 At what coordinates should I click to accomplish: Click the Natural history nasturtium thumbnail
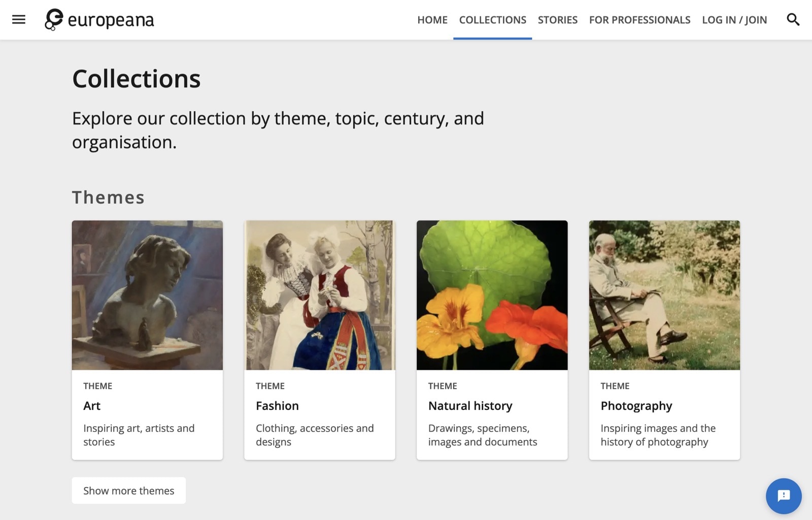492,295
